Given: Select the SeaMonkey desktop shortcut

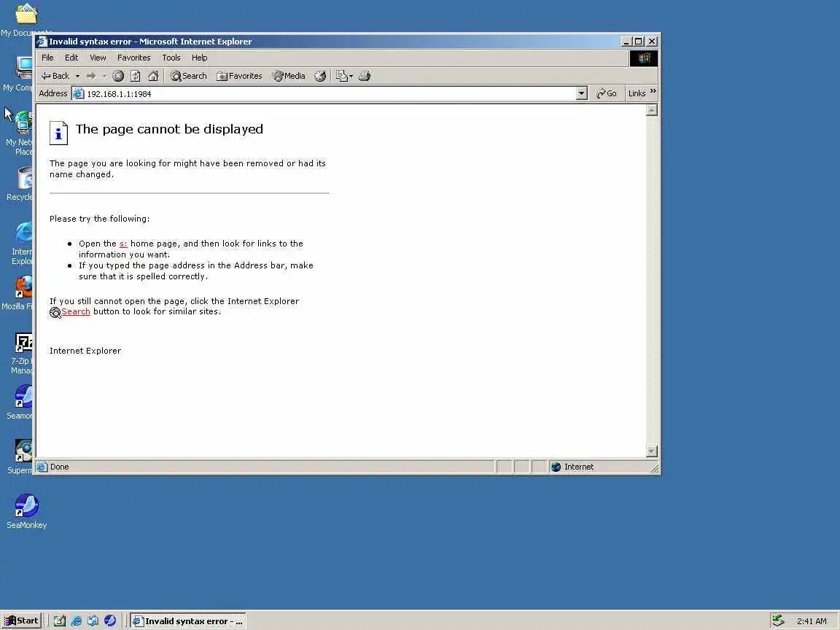Looking at the screenshot, I should [26, 511].
